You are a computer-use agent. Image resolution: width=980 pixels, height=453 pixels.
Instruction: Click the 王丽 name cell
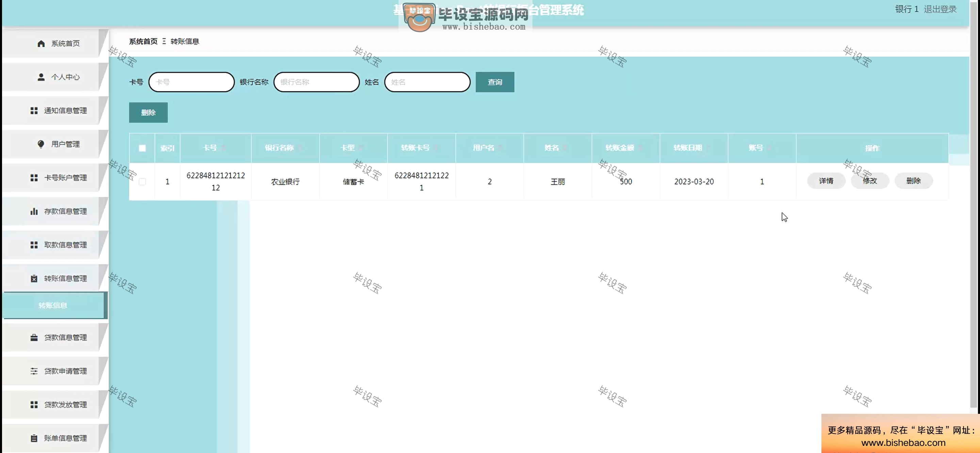pyautogui.click(x=558, y=182)
